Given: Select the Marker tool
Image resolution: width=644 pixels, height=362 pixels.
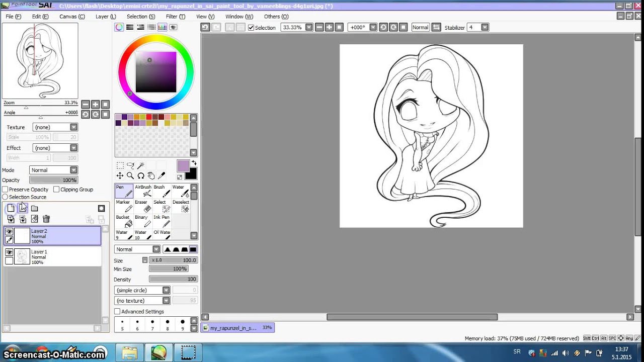Looking at the screenshot, I should point(124,207).
